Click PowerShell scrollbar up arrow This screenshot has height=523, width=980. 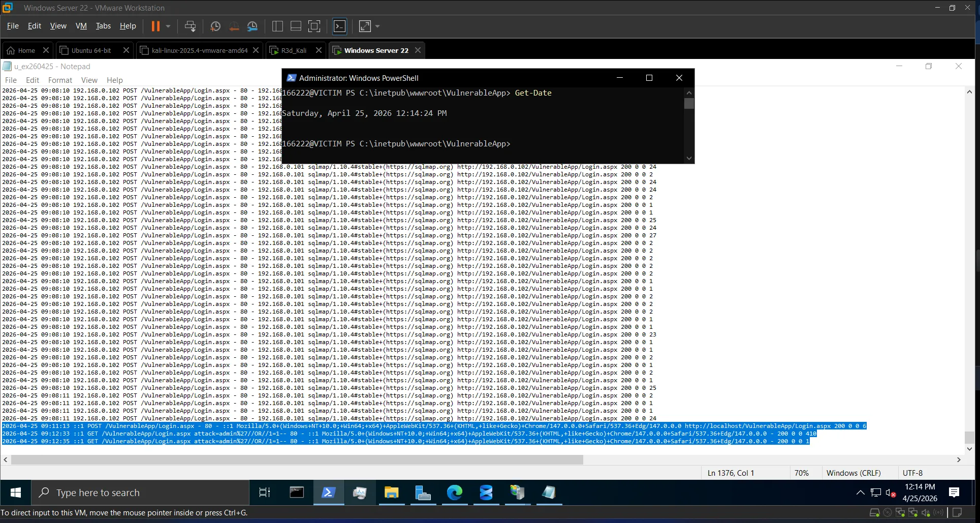(689, 93)
